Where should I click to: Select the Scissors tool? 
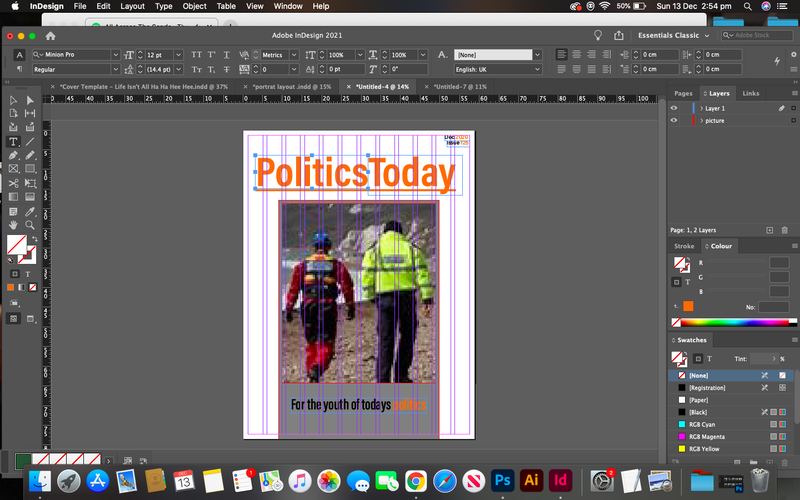pyautogui.click(x=13, y=183)
